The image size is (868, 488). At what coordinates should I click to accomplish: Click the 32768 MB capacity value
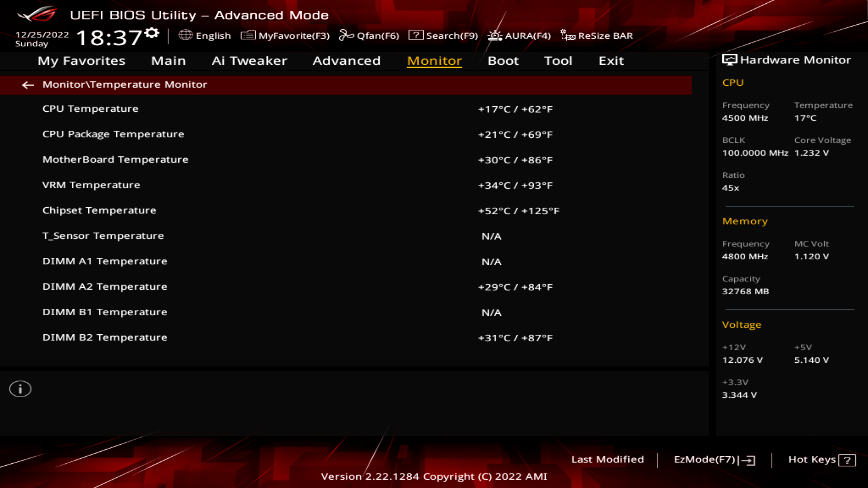(x=745, y=291)
